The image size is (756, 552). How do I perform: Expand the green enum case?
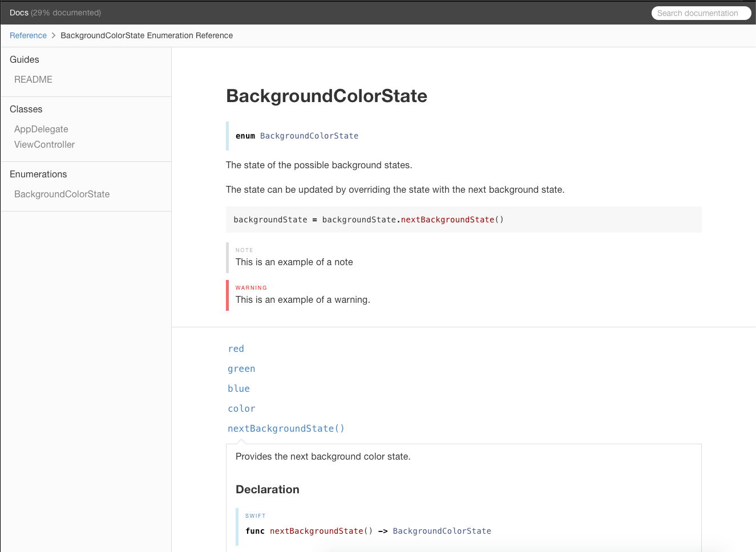[241, 368]
